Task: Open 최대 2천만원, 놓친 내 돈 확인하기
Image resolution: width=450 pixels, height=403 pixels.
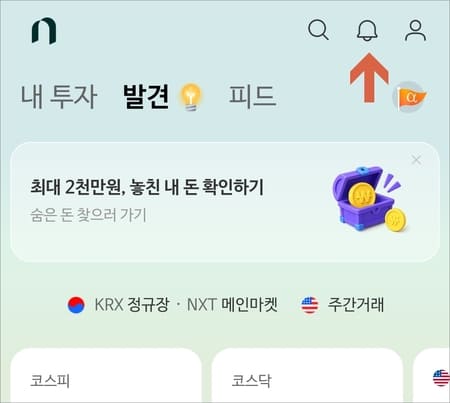Action: pyautogui.click(x=147, y=187)
